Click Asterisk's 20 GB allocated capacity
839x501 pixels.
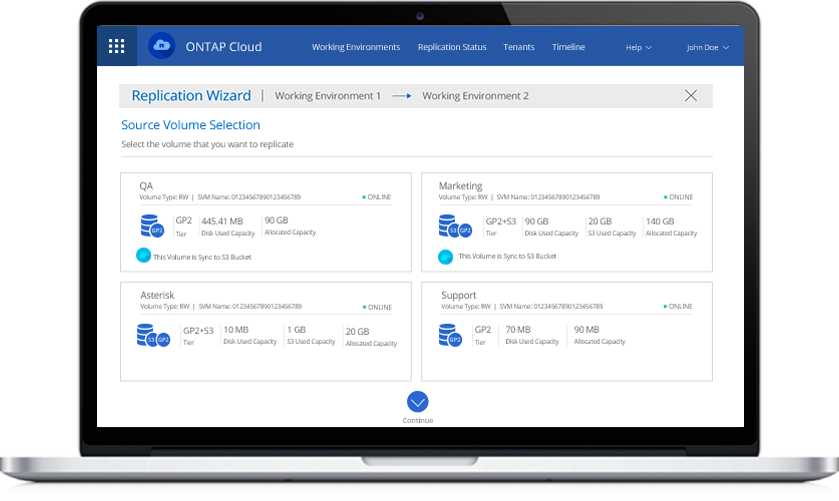(x=357, y=331)
